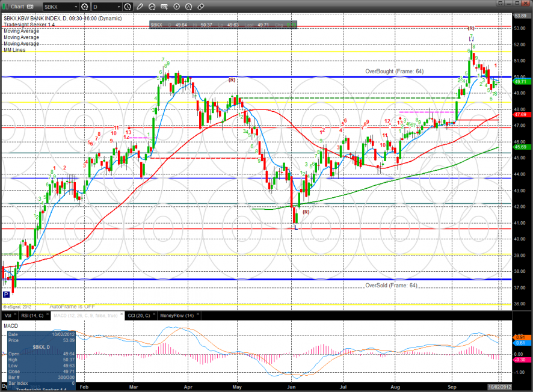Expand the $BKX symbol dropdown

point(76,7)
